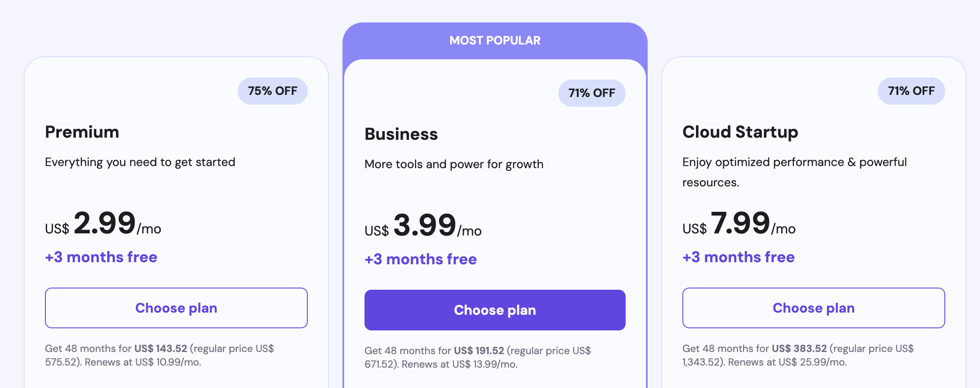This screenshot has height=388, width=980.
Task: Select the Business plan title
Action: click(x=401, y=134)
